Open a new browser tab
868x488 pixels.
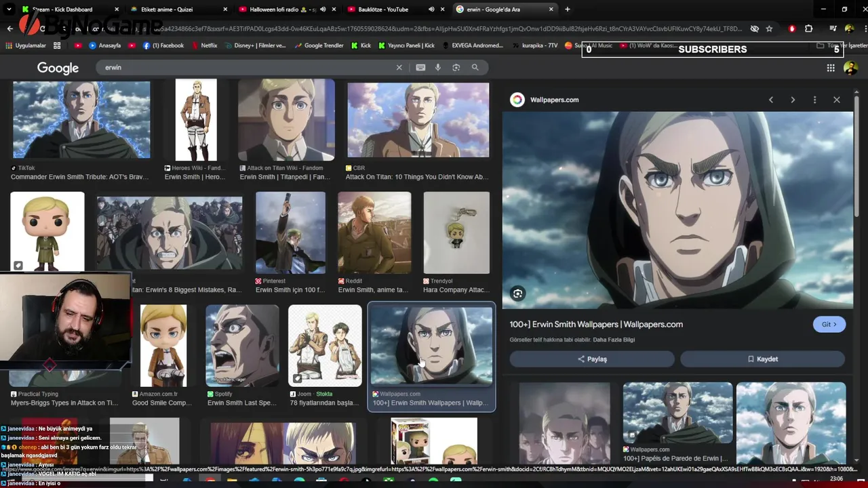[x=567, y=9]
